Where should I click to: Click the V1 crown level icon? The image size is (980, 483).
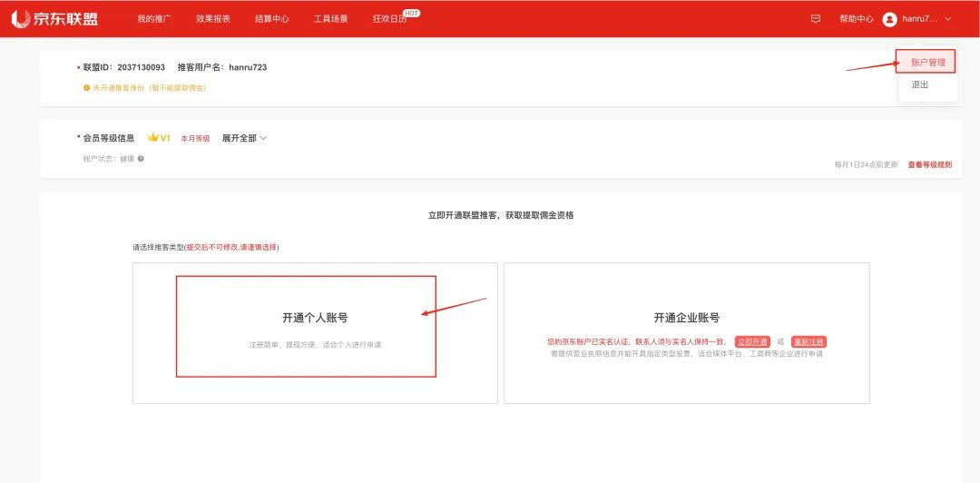tap(158, 138)
